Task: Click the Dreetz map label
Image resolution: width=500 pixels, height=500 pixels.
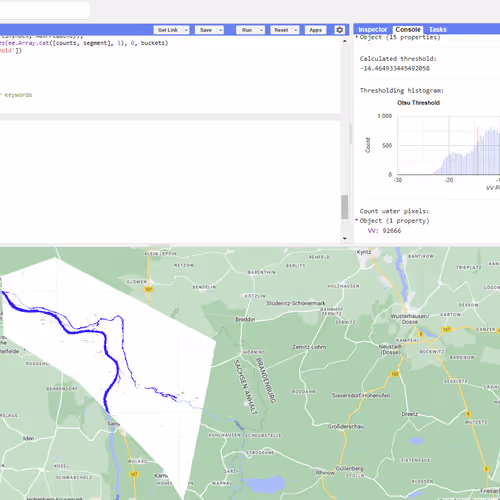Action: (x=409, y=414)
